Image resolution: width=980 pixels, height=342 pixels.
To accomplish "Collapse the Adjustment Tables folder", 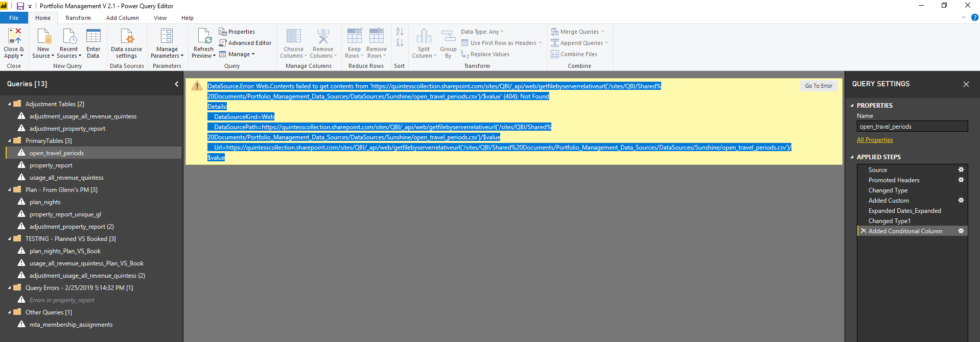I will click(x=9, y=104).
